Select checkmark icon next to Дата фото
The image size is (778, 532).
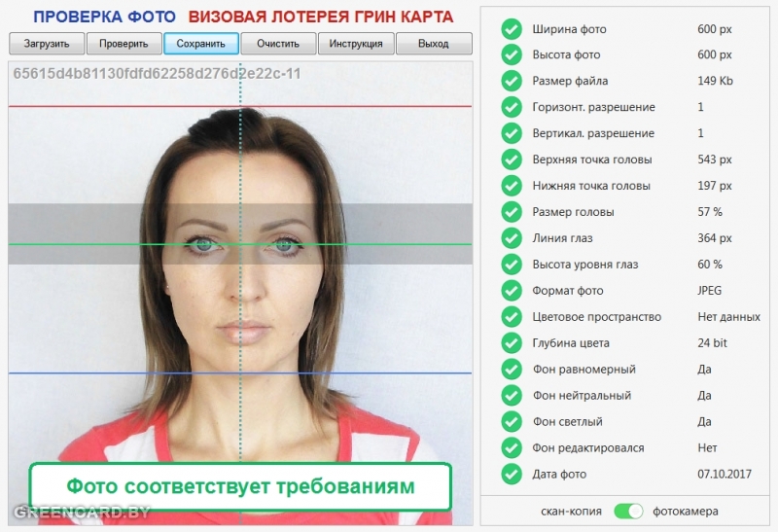pos(512,475)
